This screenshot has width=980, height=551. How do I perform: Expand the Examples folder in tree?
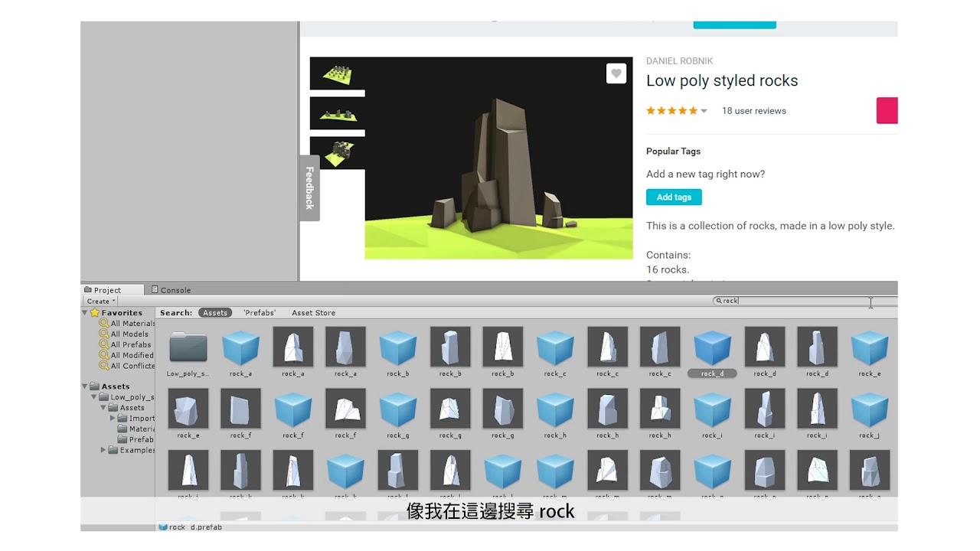104,450
